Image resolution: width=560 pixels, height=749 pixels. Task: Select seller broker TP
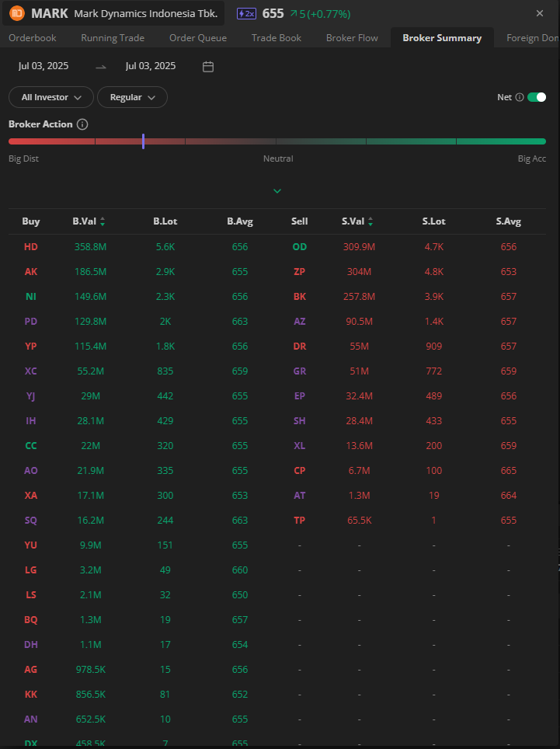(x=300, y=521)
